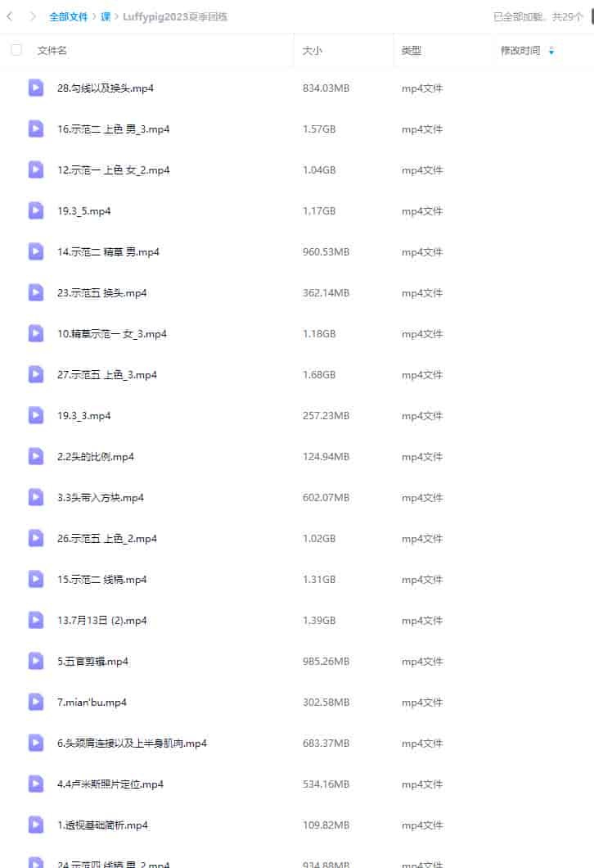Screen dimensions: 594x868
Task: Click video icon of 15.示范二 线稿.mp4
Action: tap(36, 579)
